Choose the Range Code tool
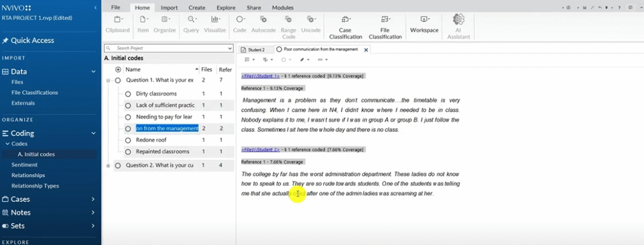This screenshot has height=245, width=644. pyautogui.click(x=288, y=27)
